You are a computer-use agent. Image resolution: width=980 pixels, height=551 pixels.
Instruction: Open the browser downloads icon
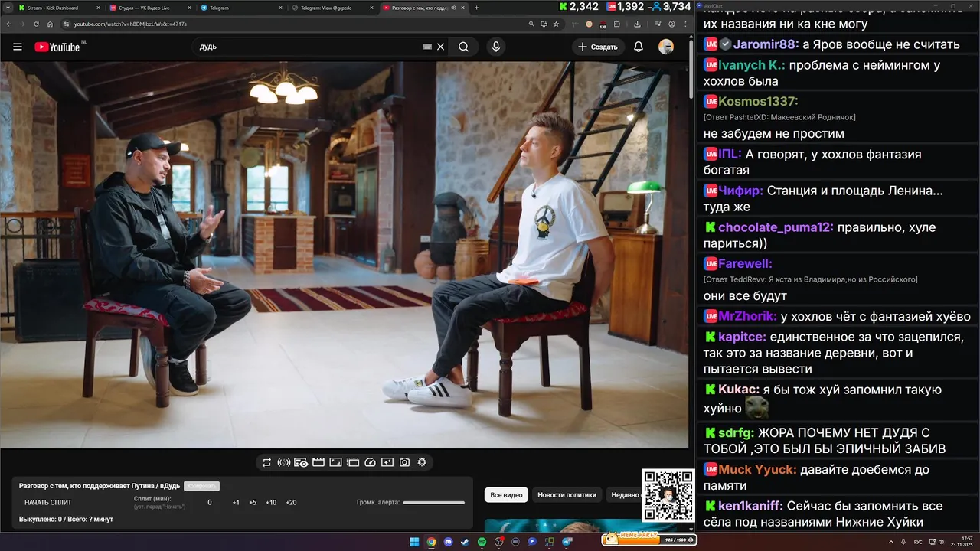(637, 24)
